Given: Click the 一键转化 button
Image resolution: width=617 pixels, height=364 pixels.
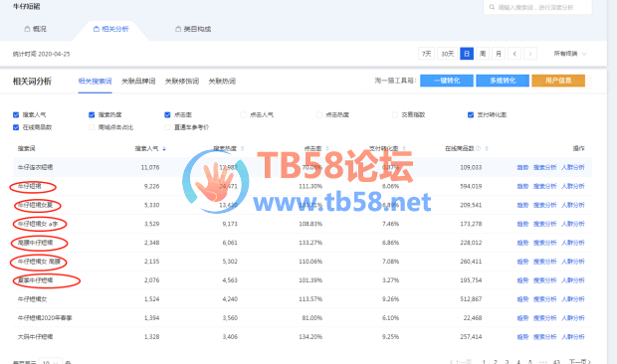Looking at the screenshot, I should click(447, 81).
